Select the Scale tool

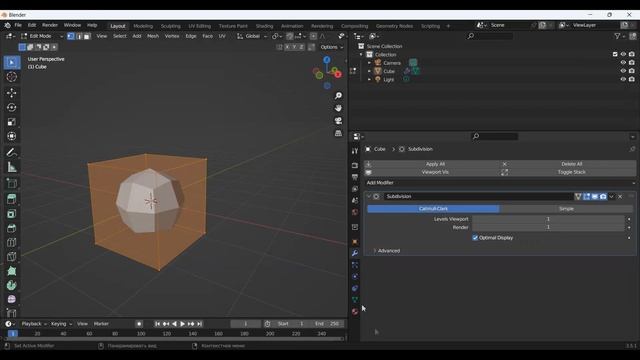11,122
